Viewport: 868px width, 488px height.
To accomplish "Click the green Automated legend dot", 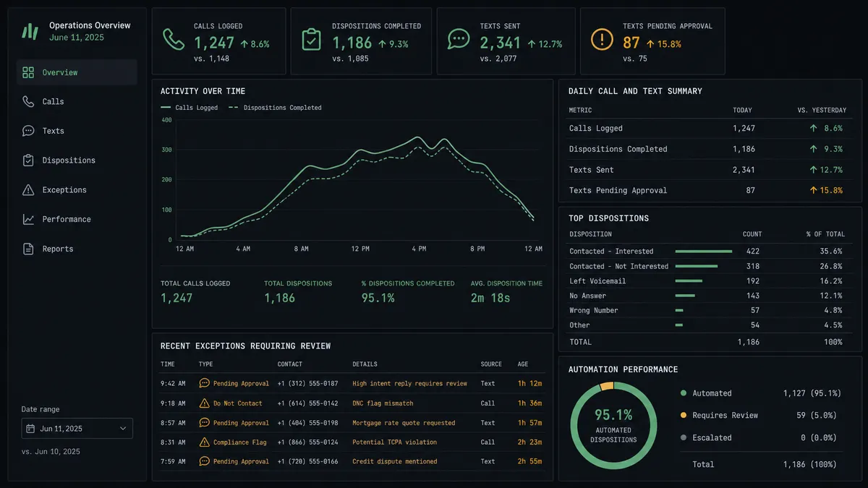I will 684,393.
